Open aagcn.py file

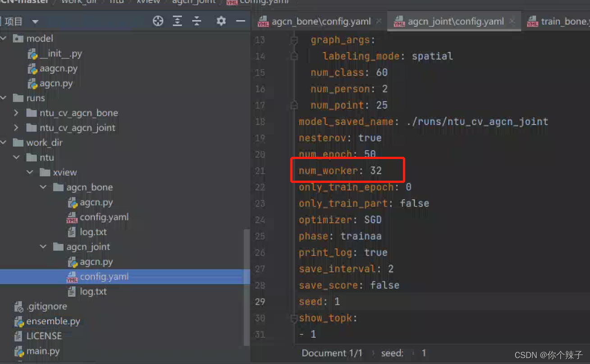point(52,68)
